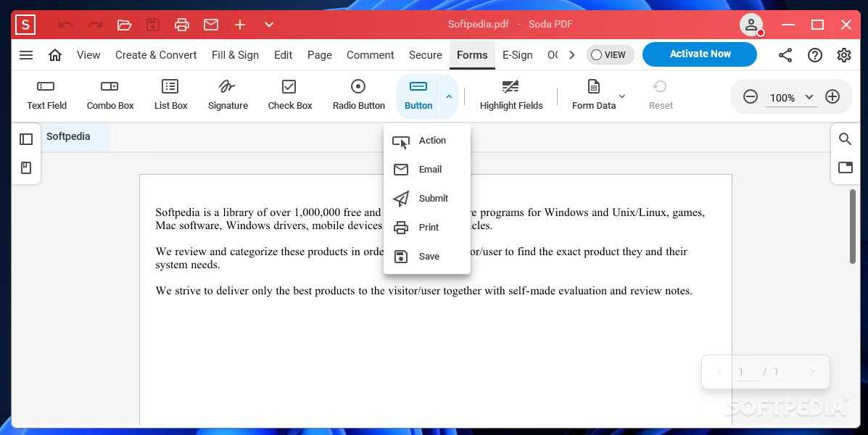Toggle the VIEW mode switch

610,55
